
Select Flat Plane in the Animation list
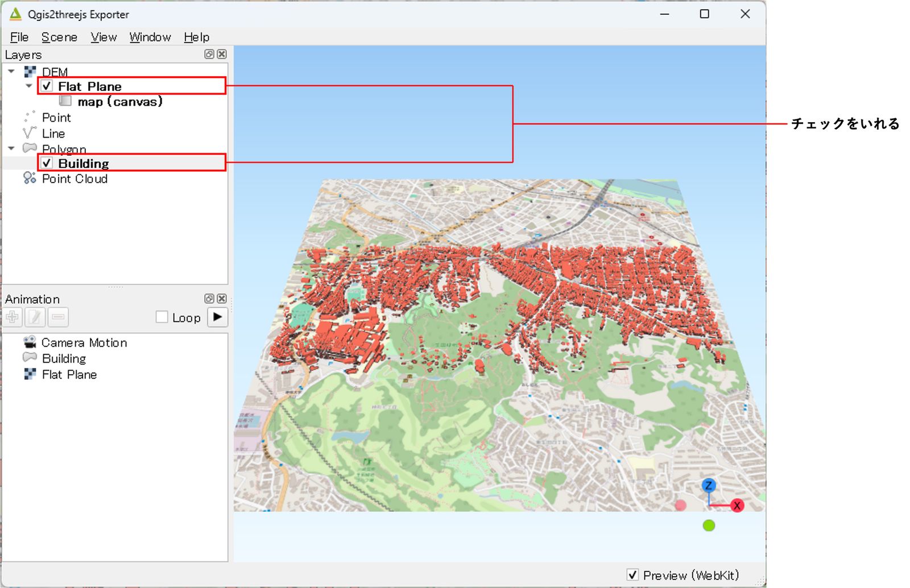[x=69, y=374]
